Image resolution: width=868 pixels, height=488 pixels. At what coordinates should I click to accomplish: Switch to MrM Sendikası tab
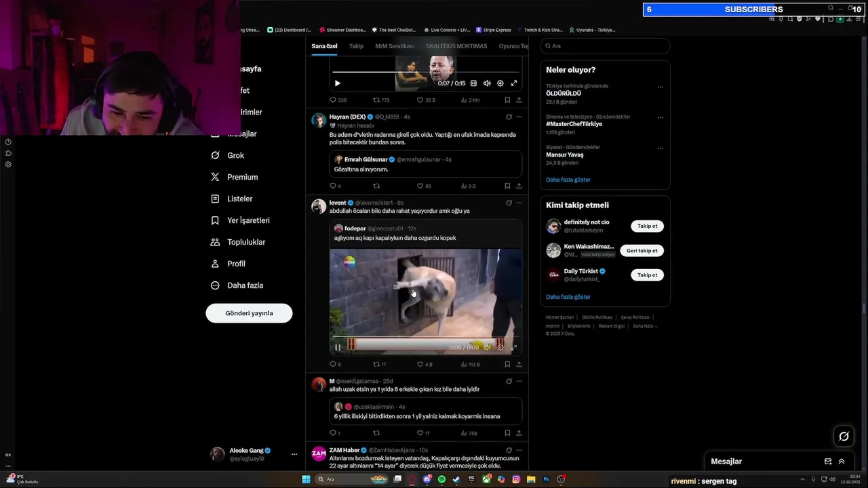click(x=395, y=46)
